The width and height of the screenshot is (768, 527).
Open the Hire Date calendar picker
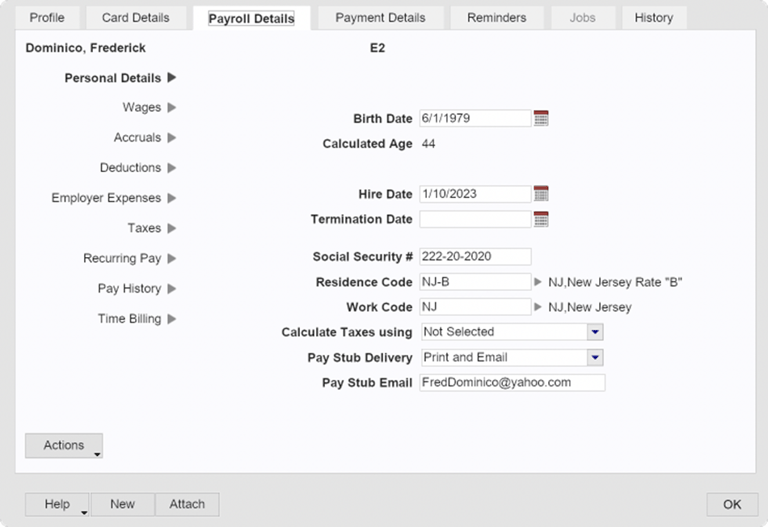coord(541,194)
